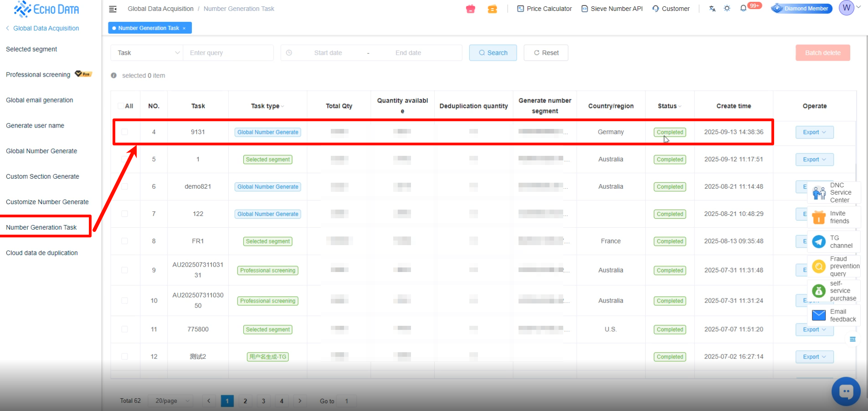Toggle the light/dark theme sun icon
Image resolution: width=868 pixels, height=411 pixels.
(x=727, y=8)
